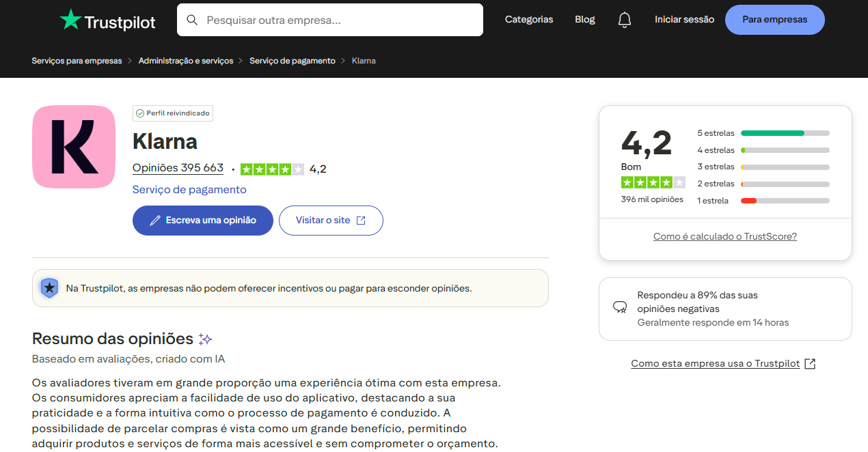Click the Perfil reivindicado badge
868x452 pixels.
point(173,113)
